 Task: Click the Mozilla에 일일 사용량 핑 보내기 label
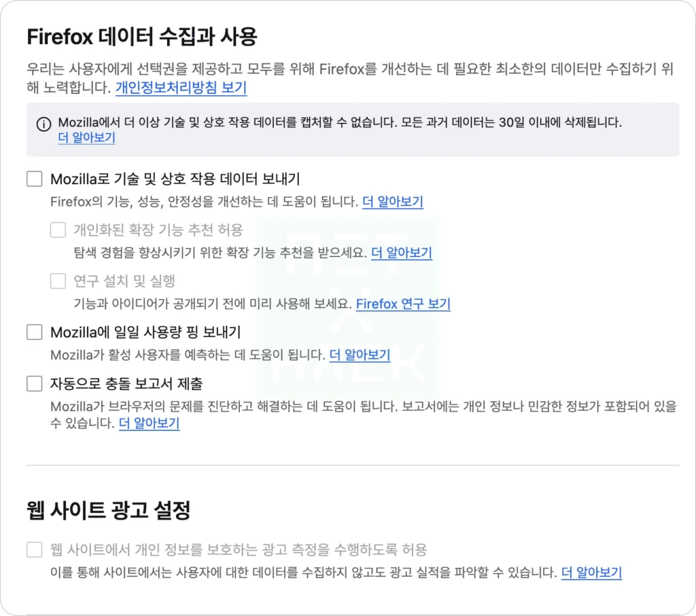click(x=145, y=332)
